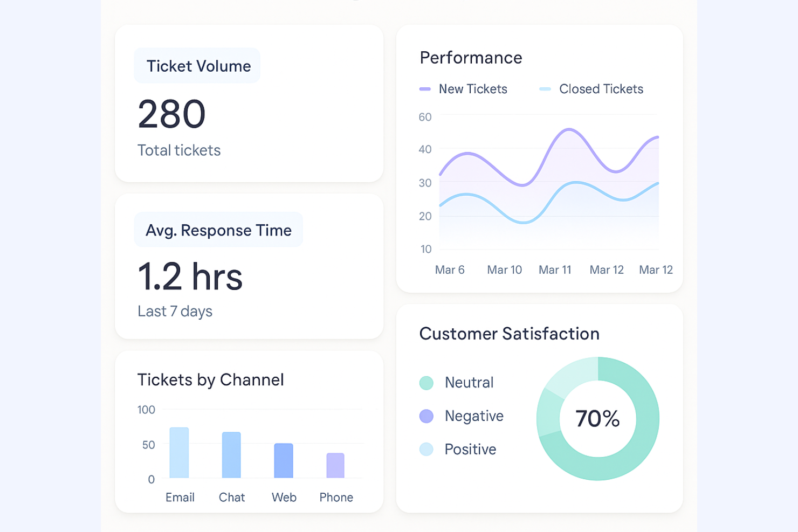Select the Phone bar in the channel chart
This screenshot has width=798, height=532.
[x=335, y=466]
